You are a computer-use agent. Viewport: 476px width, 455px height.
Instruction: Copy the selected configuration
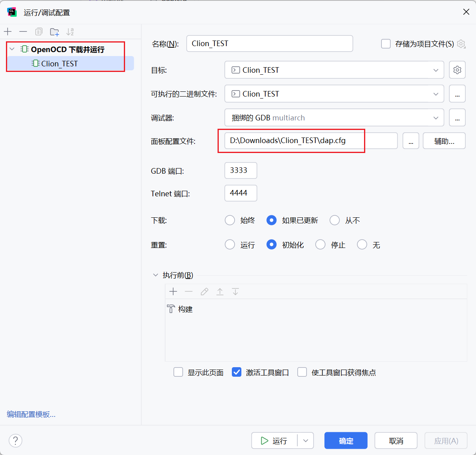(39, 32)
